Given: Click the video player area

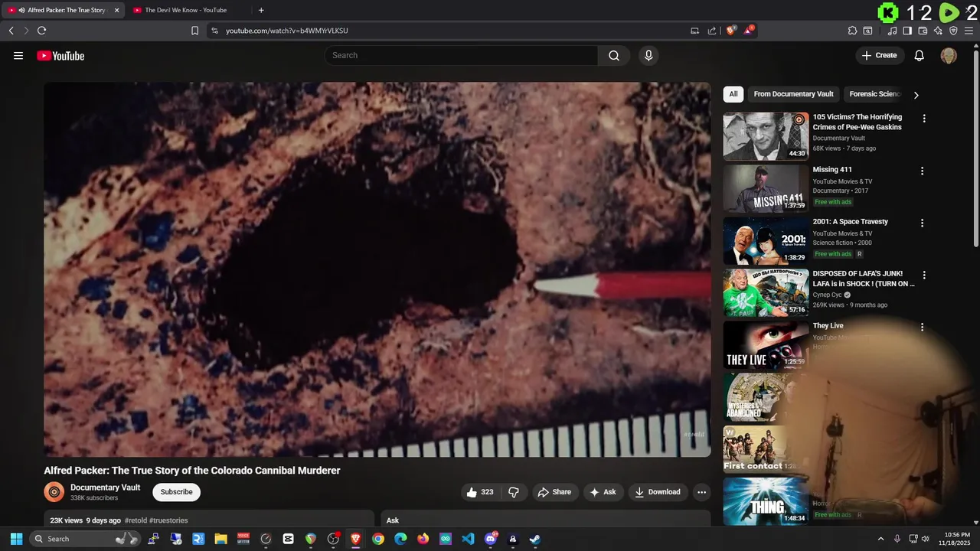Looking at the screenshot, I should point(377,269).
